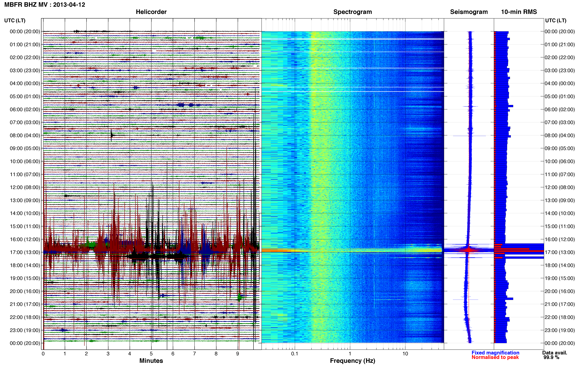This screenshot has height=368, width=588.
Task: Pick the 05:00 (01:00) label on the left axis
Action: pos(25,96)
